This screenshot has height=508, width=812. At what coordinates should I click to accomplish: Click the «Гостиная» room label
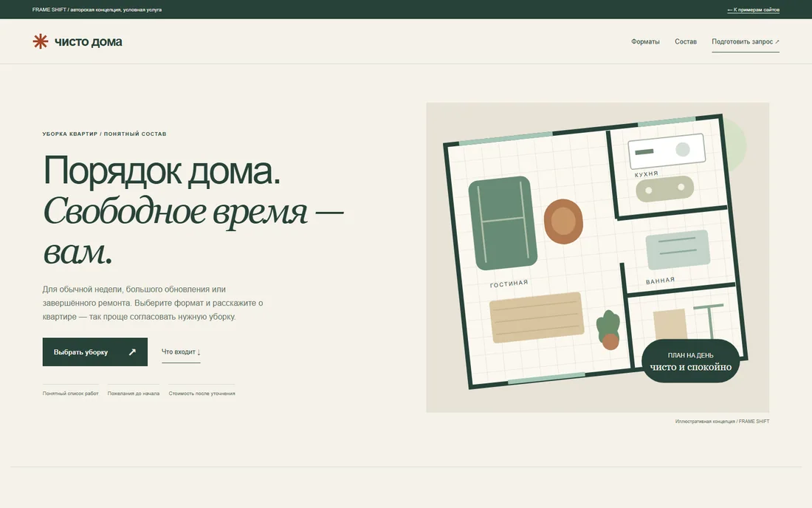click(509, 284)
